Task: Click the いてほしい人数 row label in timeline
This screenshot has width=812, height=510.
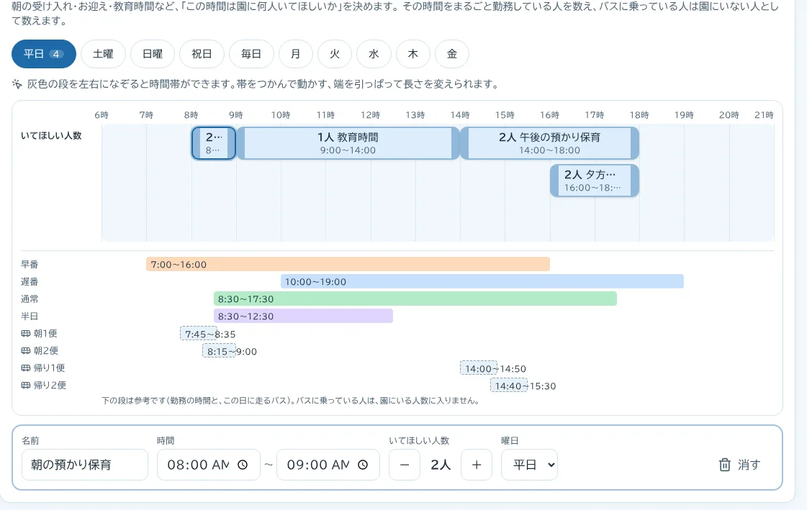Action: click(x=51, y=135)
